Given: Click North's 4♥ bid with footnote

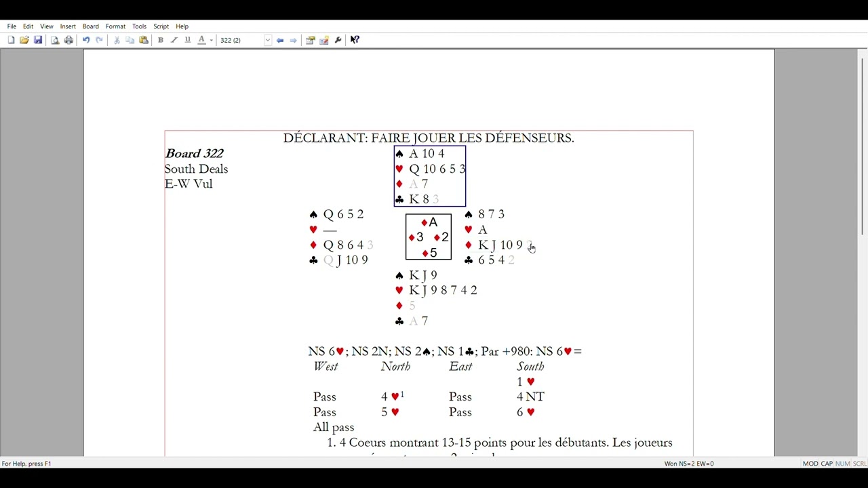Looking at the screenshot, I should coord(393,396).
